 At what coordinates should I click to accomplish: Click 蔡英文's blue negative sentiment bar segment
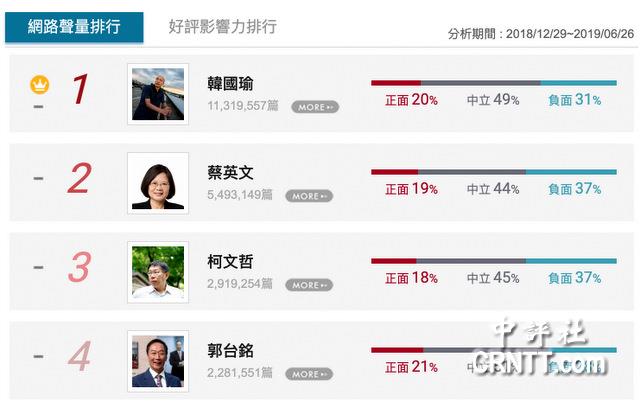[x=571, y=172]
